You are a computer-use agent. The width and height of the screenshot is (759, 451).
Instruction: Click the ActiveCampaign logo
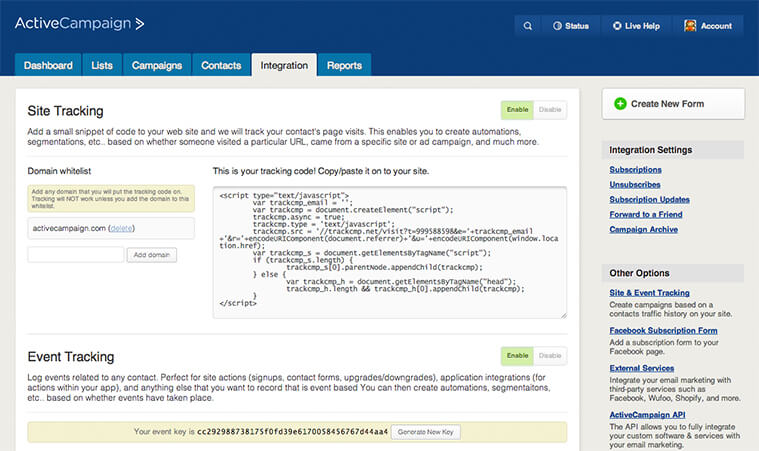click(x=79, y=23)
